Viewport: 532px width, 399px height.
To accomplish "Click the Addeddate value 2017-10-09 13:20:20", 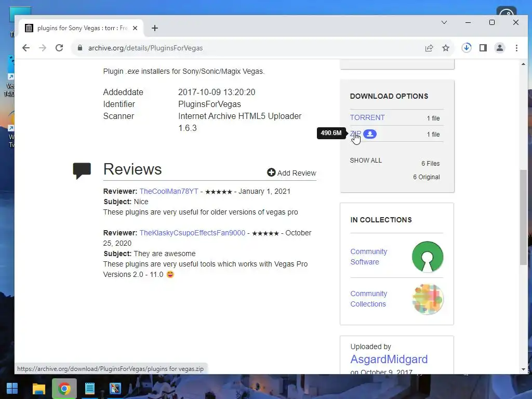I will coord(217,92).
